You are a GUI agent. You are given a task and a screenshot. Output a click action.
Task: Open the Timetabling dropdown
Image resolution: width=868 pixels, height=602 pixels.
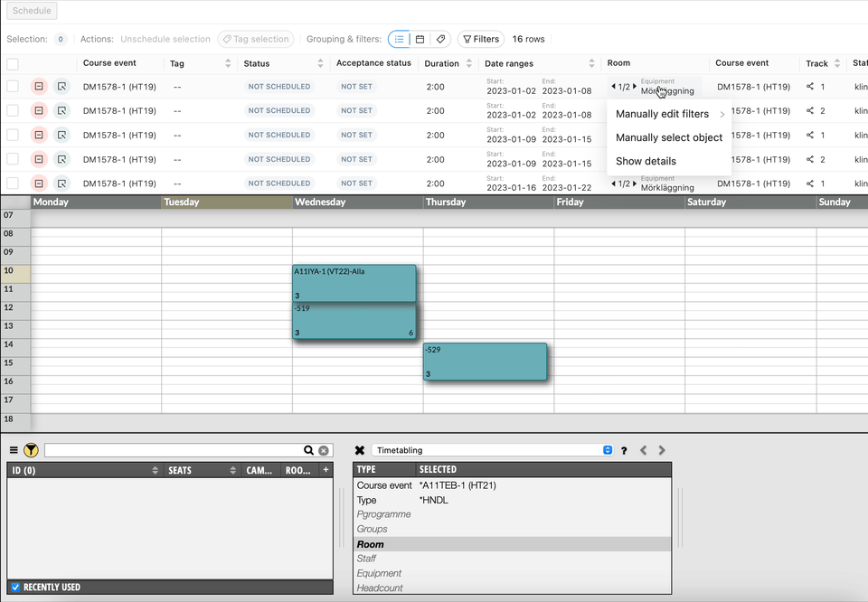coord(493,450)
